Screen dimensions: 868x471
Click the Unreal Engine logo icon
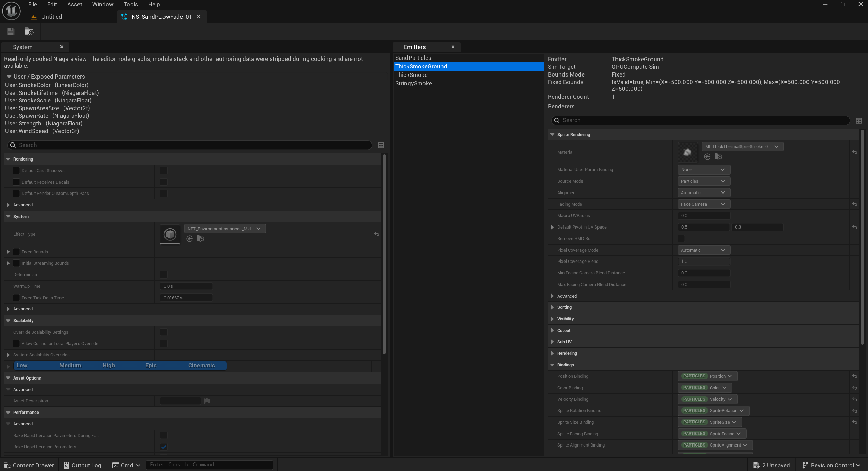pyautogui.click(x=11, y=11)
